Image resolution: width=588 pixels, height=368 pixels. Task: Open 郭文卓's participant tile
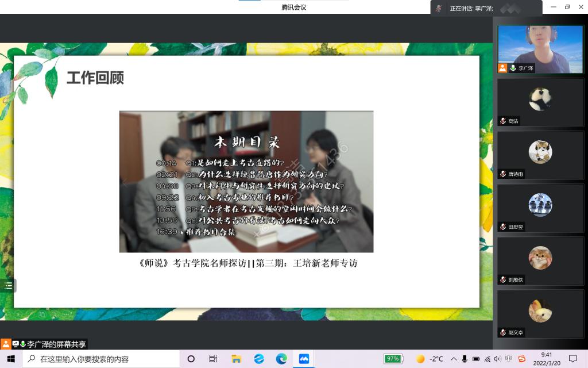click(540, 313)
